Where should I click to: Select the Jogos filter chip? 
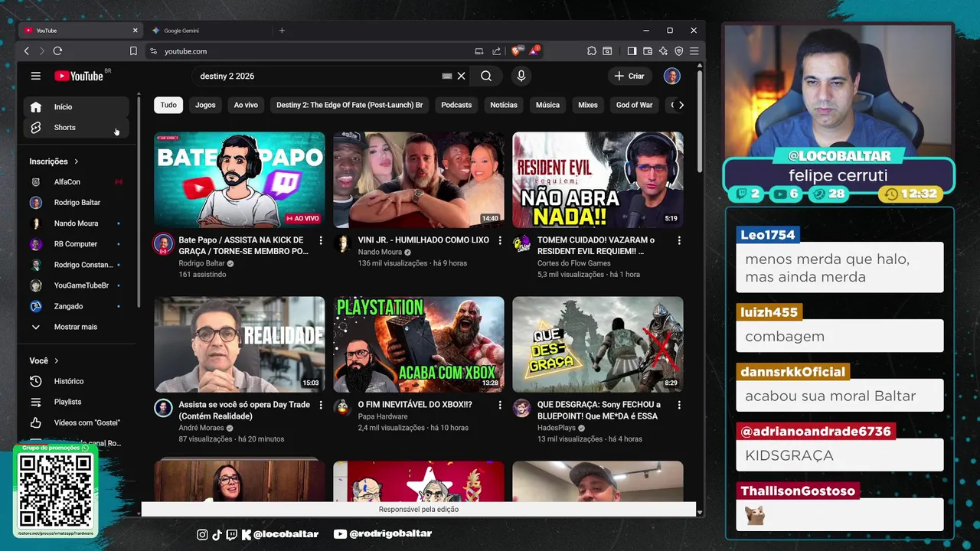pyautogui.click(x=205, y=105)
